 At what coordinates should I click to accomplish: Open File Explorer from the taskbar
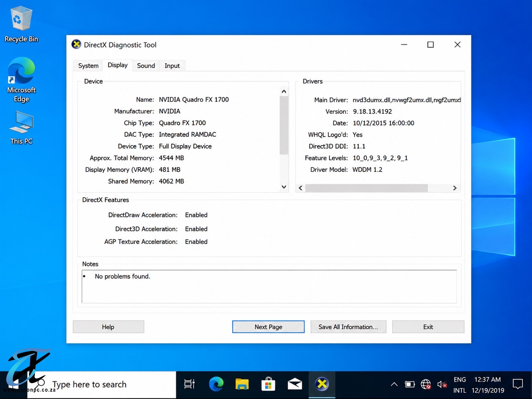coord(242,384)
